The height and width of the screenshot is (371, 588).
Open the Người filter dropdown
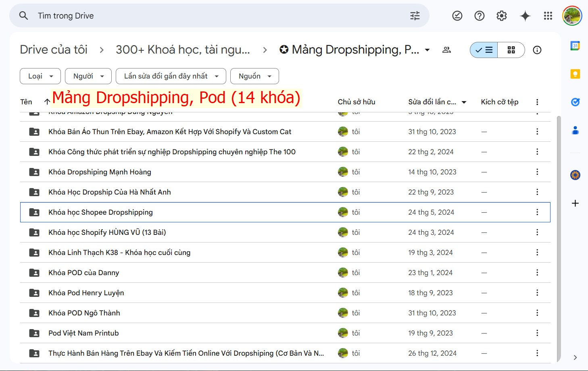click(x=88, y=76)
